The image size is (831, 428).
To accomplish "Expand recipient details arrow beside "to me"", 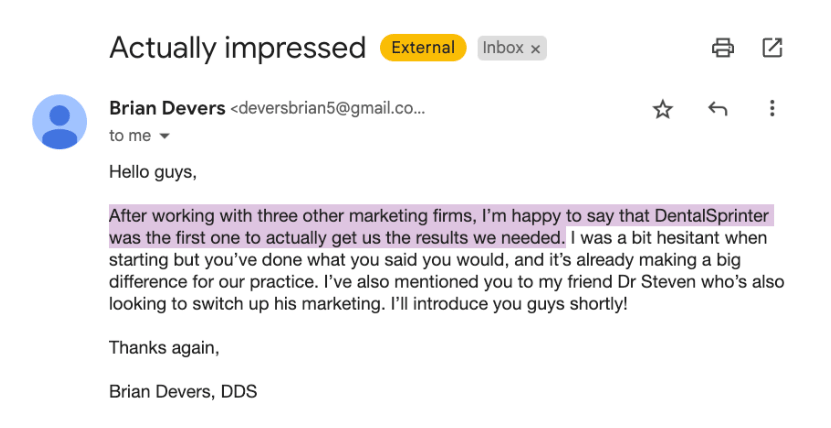I will point(165,136).
